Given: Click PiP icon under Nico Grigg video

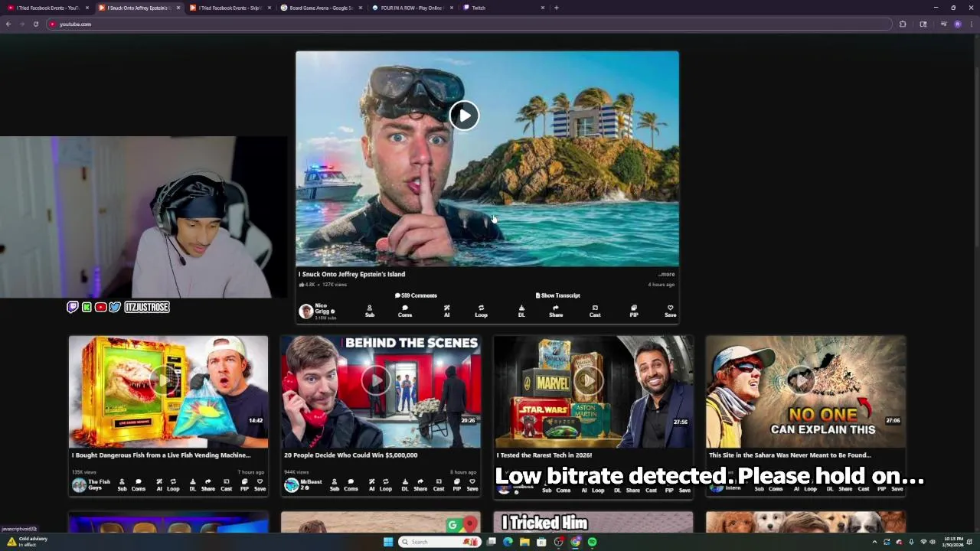Looking at the screenshot, I should (x=634, y=311).
